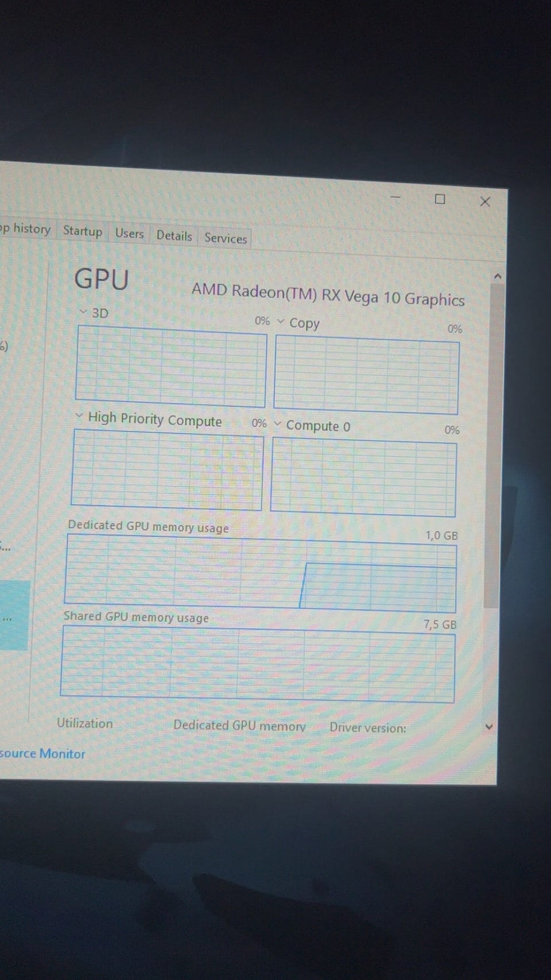Click the Driver version label
Viewport: 551px width, 980px height.
368,728
